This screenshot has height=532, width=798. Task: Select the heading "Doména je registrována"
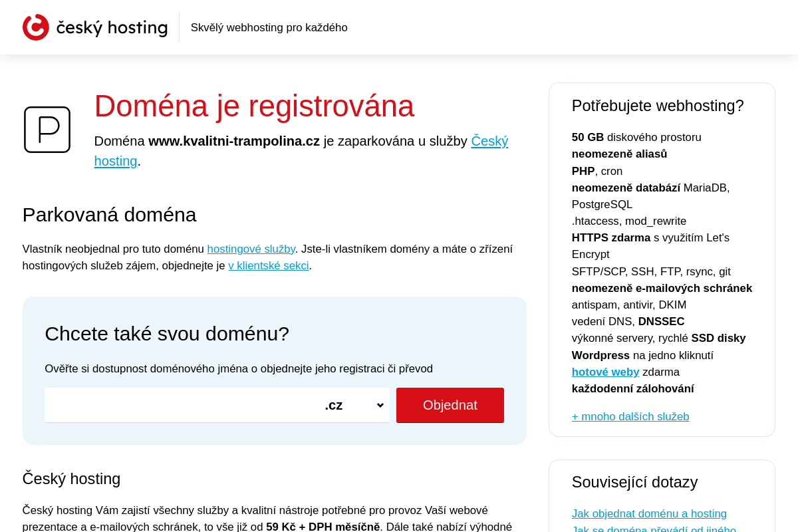point(254,106)
